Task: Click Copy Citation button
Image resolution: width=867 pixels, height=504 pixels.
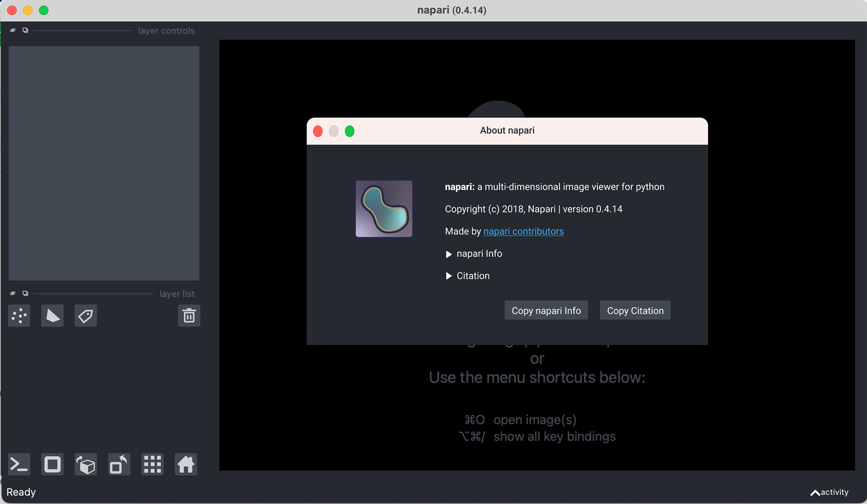Action: tap(635, 311)
